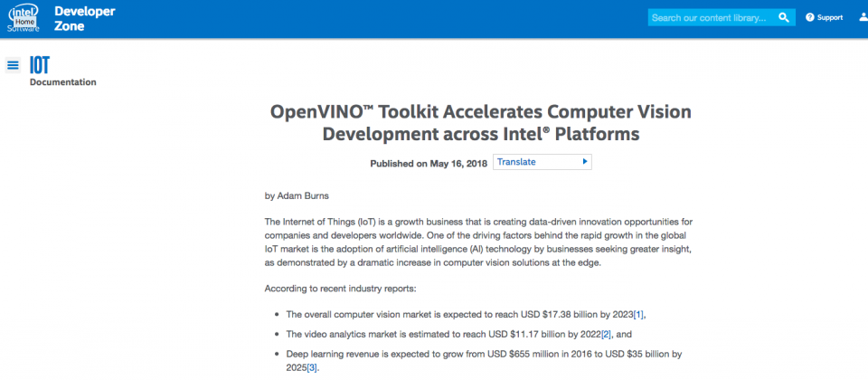Image resolution: width=868 pixels, height=380 pixels.
Task: Click the Support help icon
Action: coord(810,18)
